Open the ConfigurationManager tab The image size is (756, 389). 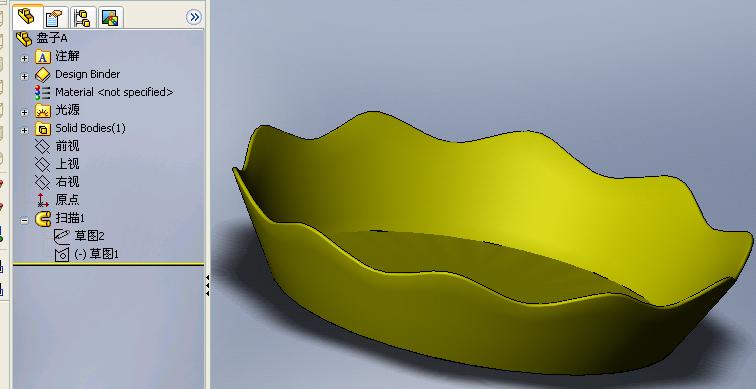(x=82, y=17)
